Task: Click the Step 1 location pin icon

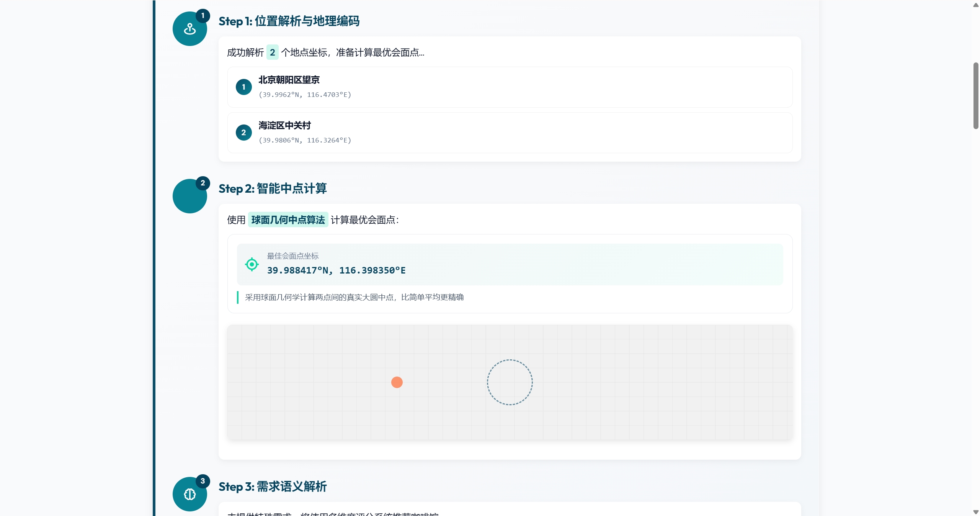Action: coord(189,29)
